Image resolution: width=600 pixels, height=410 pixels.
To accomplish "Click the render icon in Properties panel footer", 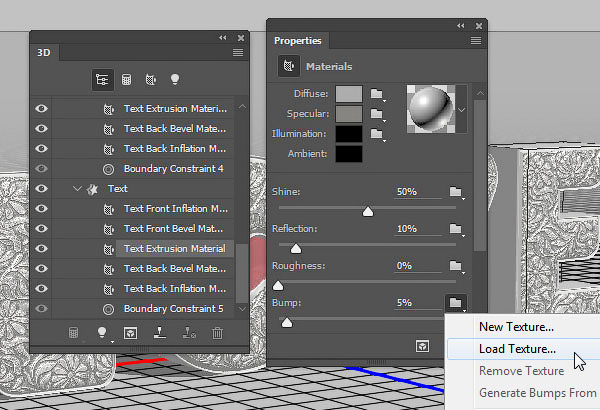I will (422, 346).
